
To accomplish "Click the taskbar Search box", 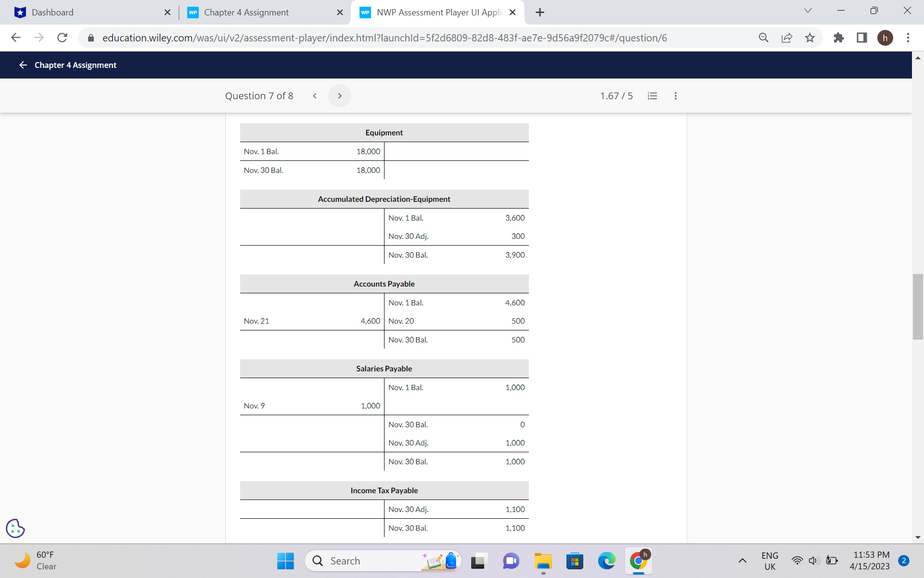I will 366,561.
